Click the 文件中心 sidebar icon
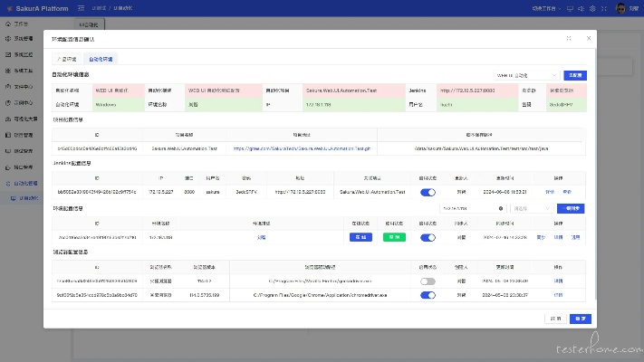 [x=8, y=87]
